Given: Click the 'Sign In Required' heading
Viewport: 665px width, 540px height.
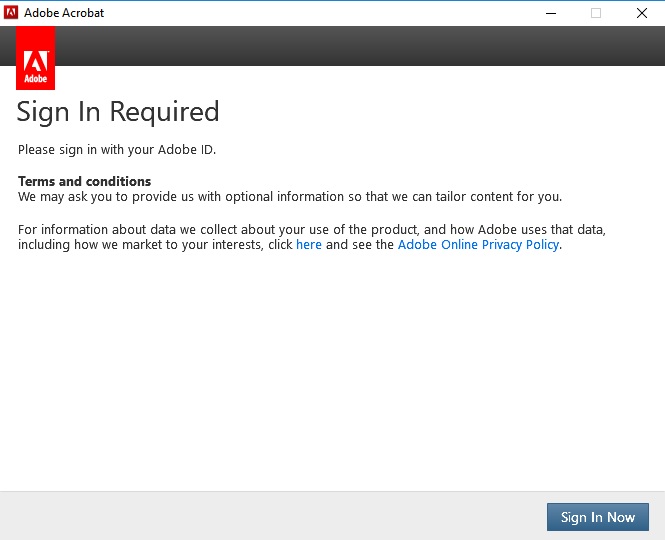Looking at the screenshot, I should coord(118,112).
